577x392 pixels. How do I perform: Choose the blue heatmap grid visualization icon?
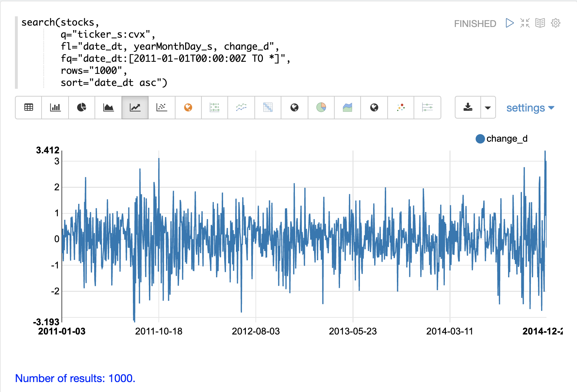(x=268, y=107)
